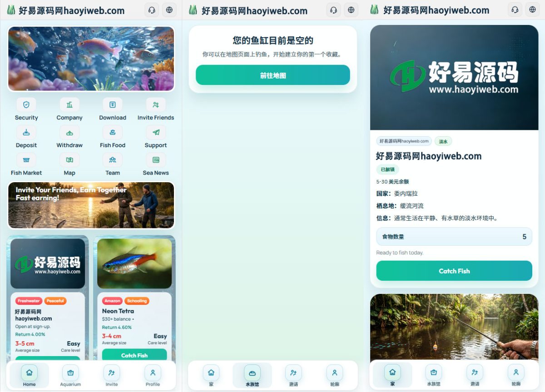Select 家 tab in right screen

(392, 375)
